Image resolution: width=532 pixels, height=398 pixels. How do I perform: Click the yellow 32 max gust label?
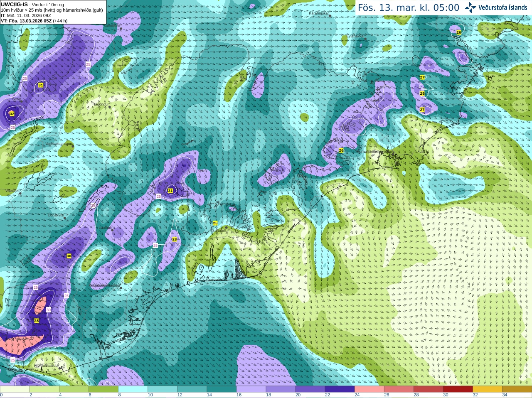[x=12, y=114]
